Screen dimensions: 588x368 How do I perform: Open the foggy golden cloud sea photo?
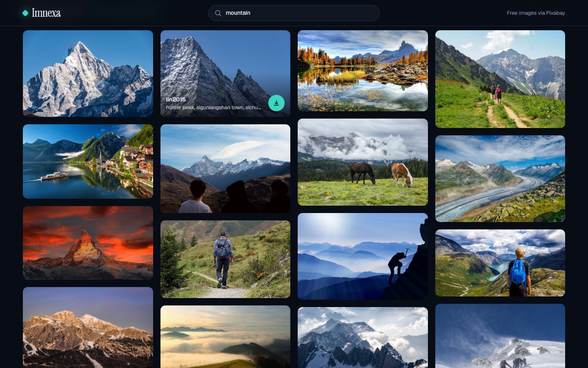click(225, 337)
